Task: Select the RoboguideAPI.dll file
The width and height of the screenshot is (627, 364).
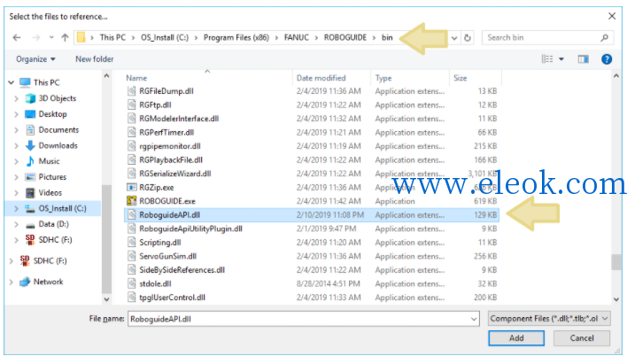Action: (x=312, y=215)
